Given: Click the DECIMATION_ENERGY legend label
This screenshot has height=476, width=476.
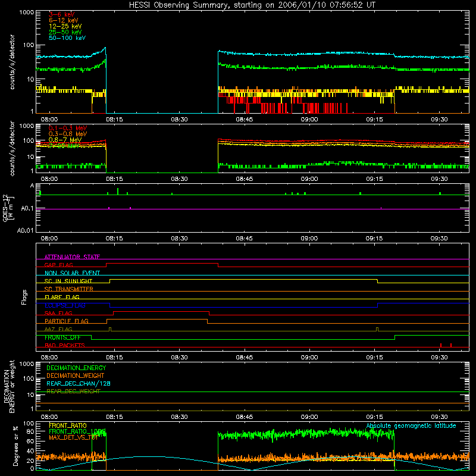Looking at the screenshot, I should [x=76, y=368].
